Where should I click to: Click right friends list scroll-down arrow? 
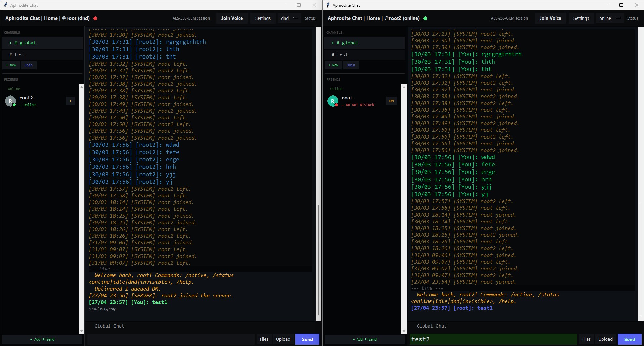click(404, 331)
